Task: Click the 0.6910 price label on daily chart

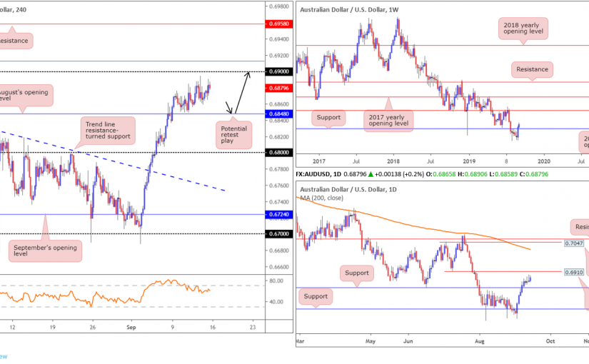Action: pyautogui.click(x=573, y=272)
